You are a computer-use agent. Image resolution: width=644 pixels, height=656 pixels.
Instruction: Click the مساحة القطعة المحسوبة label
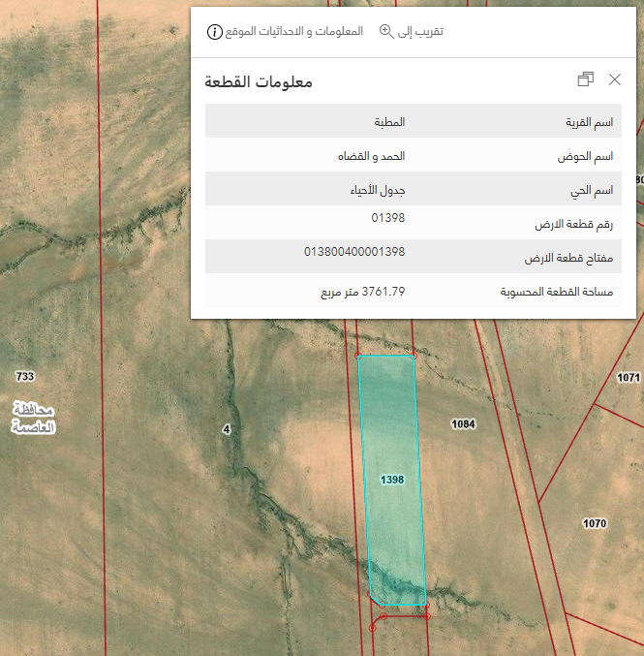pos(557,292)
